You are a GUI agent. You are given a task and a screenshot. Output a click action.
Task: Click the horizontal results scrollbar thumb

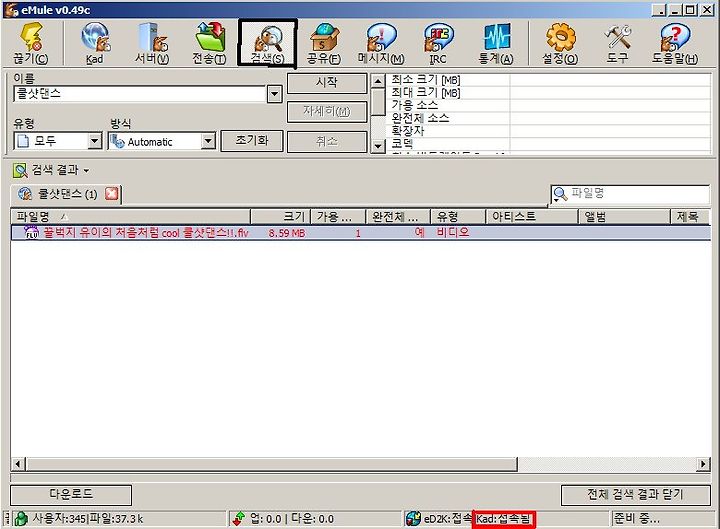point(271,464)
